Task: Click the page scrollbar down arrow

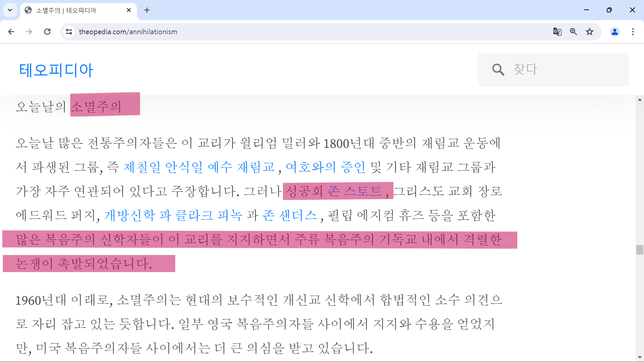Action: click(640, 357)
